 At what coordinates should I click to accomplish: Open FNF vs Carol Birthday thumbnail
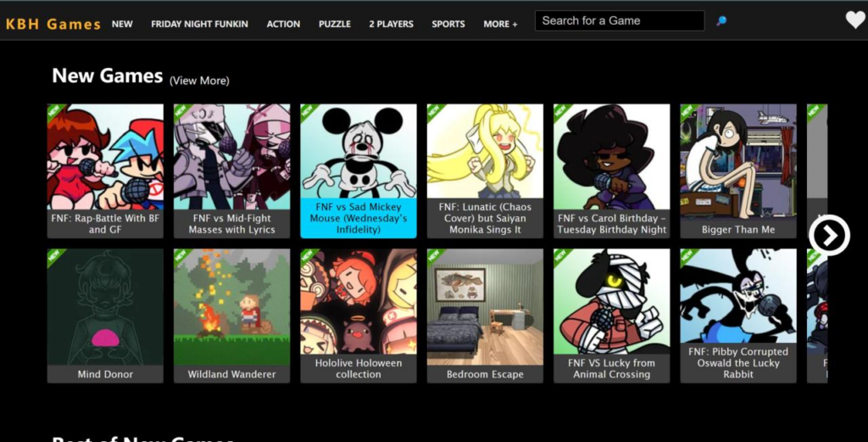pyautogui.click(x=612, y=157)
